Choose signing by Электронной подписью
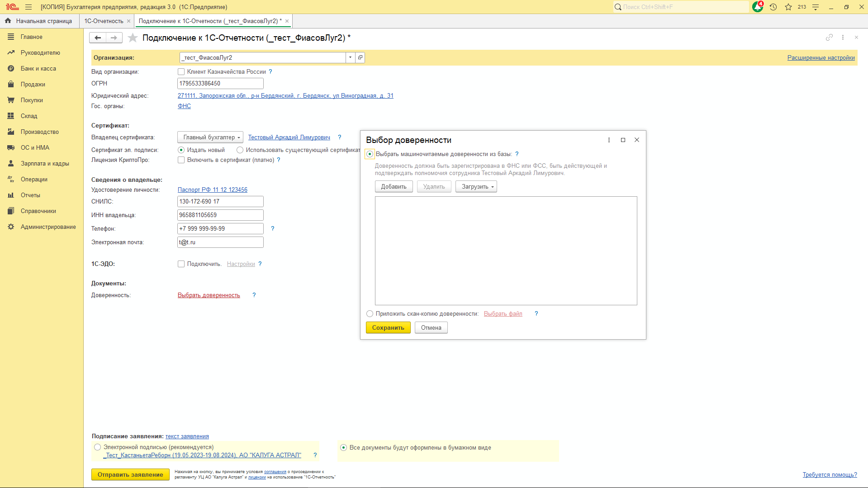 [97, 447]
